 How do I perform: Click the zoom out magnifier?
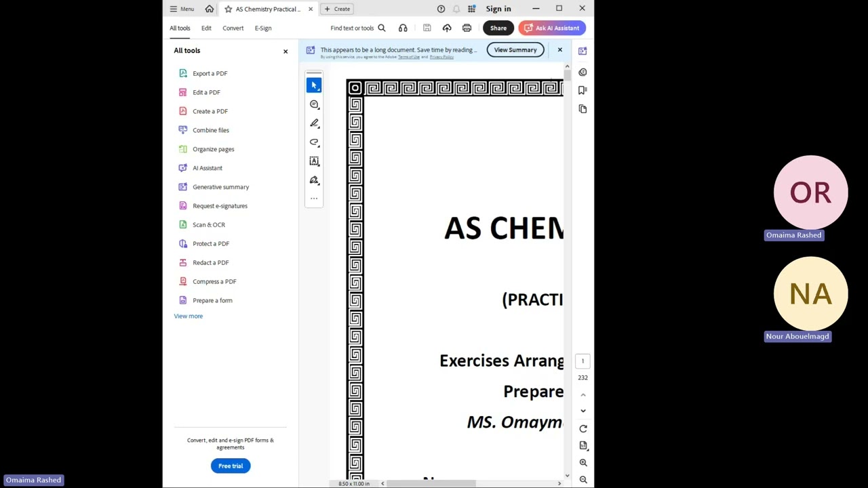pos(583,479)
